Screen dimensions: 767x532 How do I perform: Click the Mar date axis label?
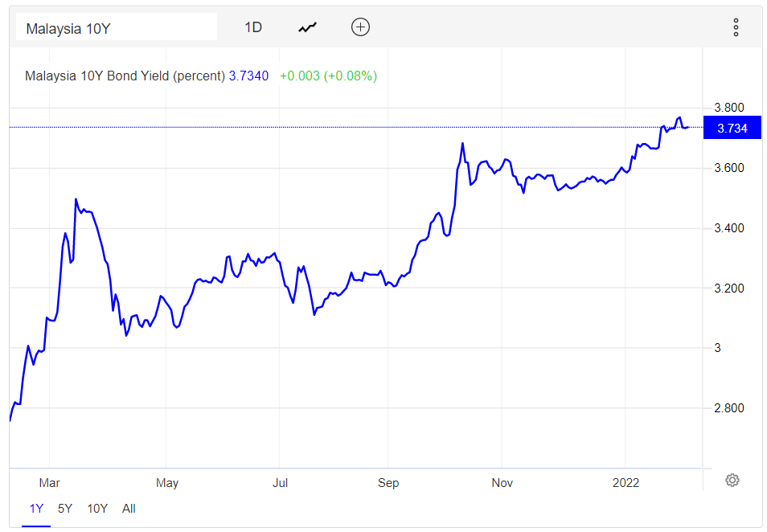click(x=49, y=483)
